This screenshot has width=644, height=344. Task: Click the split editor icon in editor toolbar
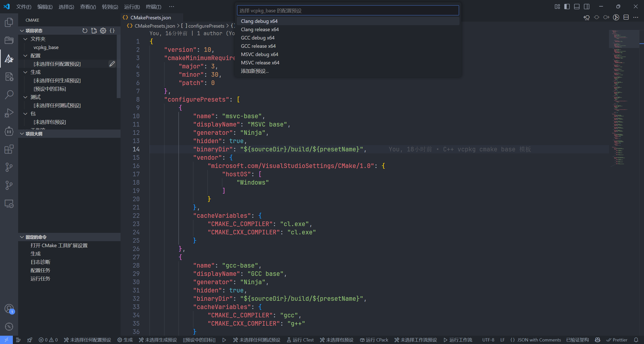(626, 17)
